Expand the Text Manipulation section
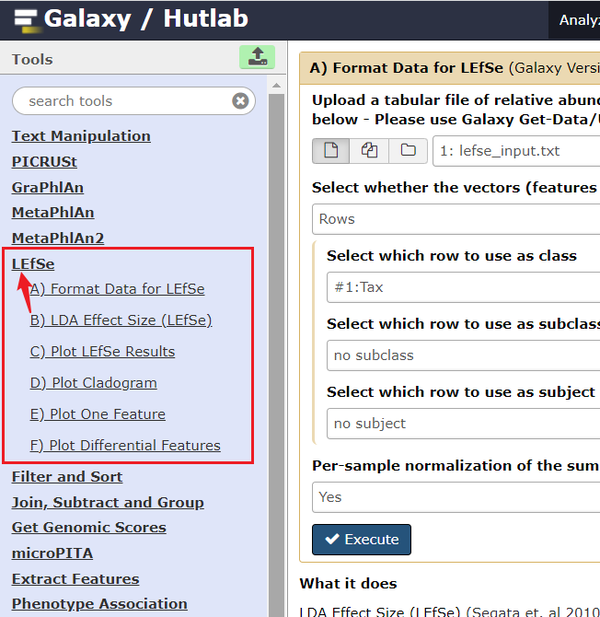The height and width of the screenshot is (617, 600). coord(81,136)
